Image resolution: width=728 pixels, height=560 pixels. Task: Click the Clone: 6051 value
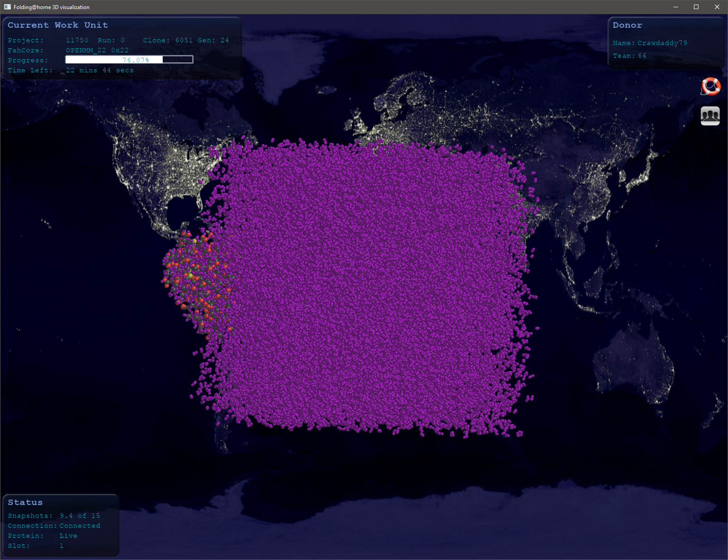[168, 40]
